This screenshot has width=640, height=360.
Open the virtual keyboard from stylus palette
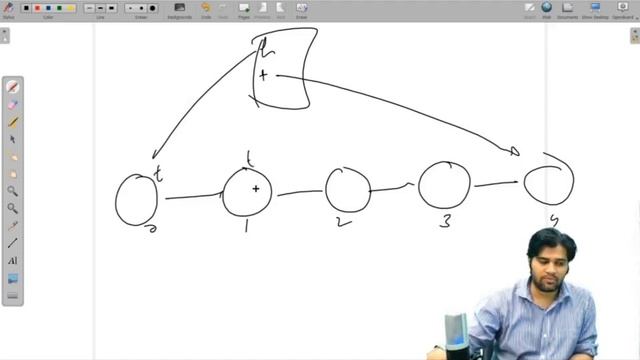coord(13,296)
